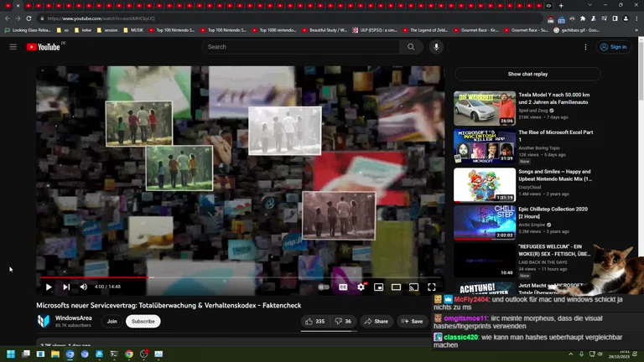This screenshot has height=362, width=644.
Task: Open the 'Top 100 Nintendo S...' bookmark
Action: tap(175, 30)
